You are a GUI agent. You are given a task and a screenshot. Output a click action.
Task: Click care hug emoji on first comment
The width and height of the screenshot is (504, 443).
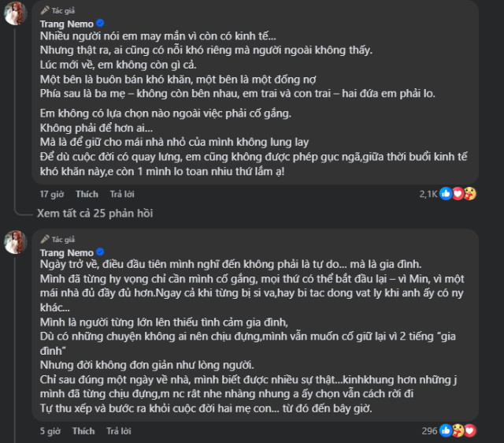pyautogui.click(x=469, y=194)
